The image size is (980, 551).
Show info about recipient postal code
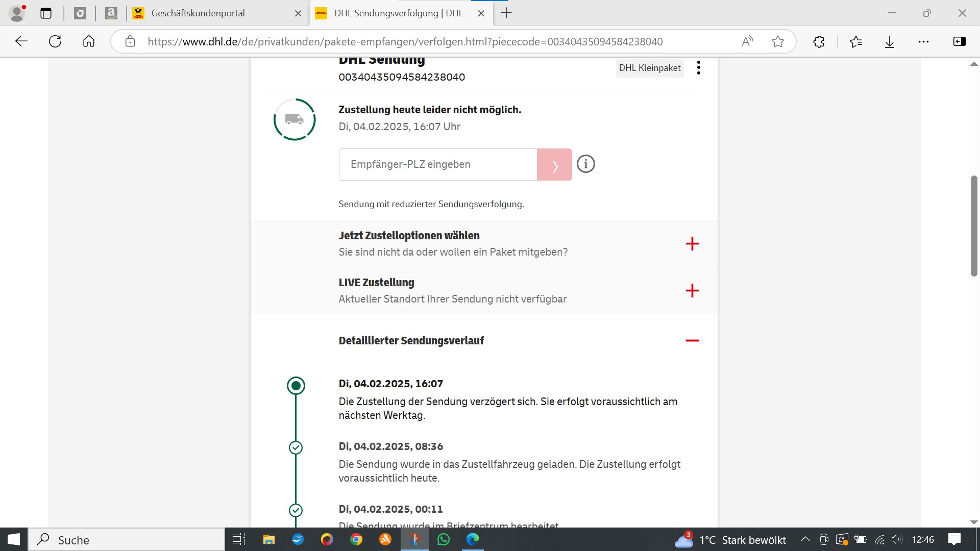click(x=586, y=164)
